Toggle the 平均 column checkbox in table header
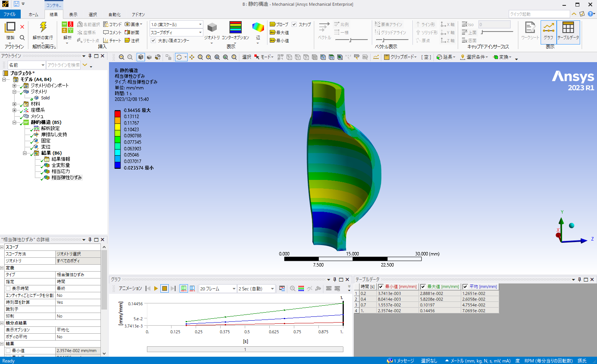The image size is (597, 364). point(465,287)
